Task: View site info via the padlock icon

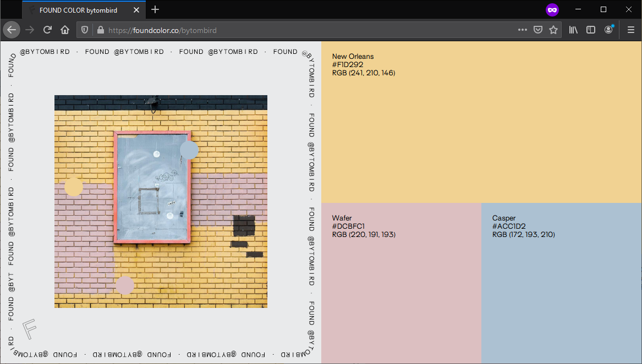Action: (x=100, y=30)
